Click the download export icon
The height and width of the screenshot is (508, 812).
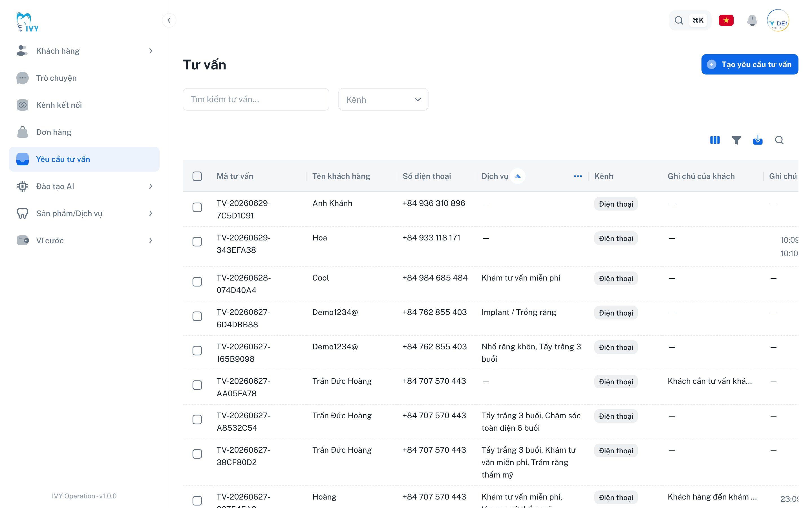click(x=758, y=140)
